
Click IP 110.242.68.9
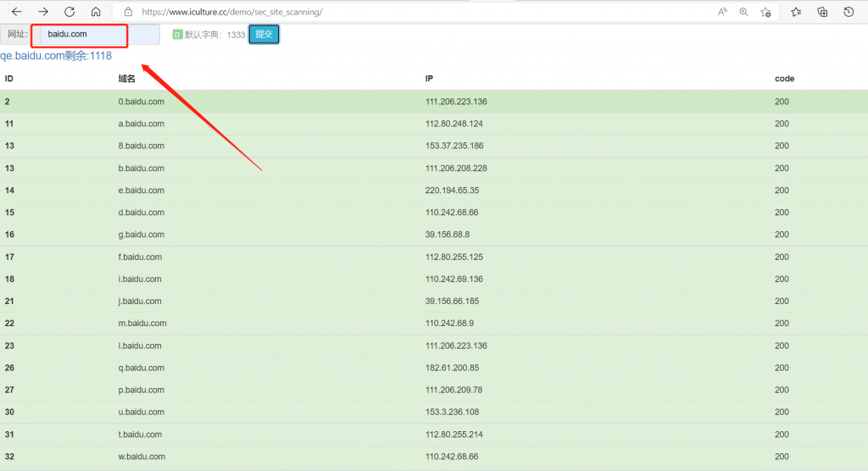pyautogui.click(x=449, y=324)
